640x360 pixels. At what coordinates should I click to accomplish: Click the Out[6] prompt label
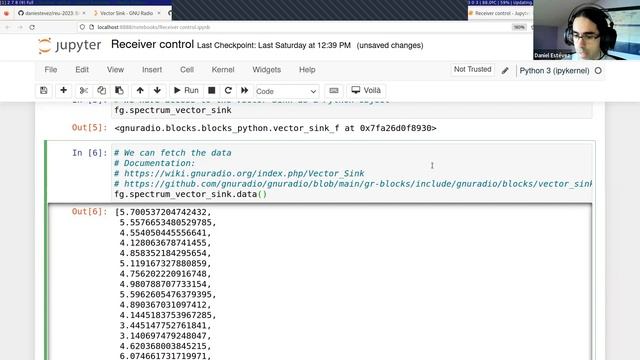pos(89,211)
